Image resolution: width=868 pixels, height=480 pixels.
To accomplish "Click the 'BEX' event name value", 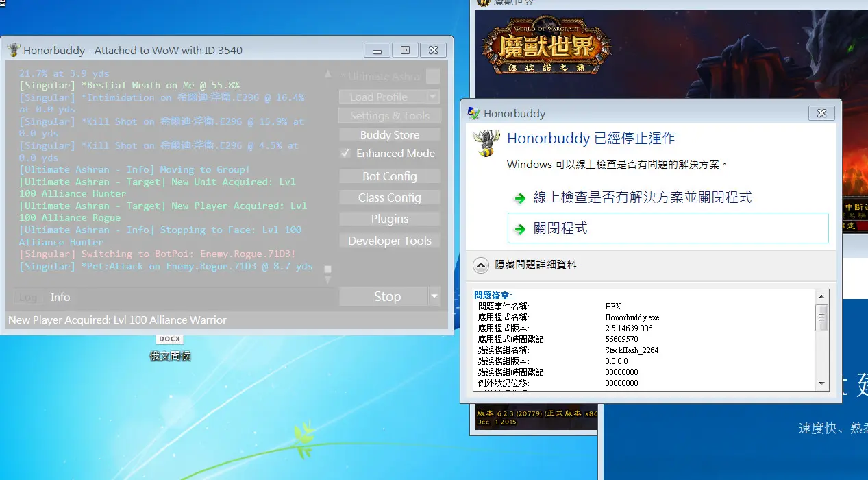I will 612,307.
